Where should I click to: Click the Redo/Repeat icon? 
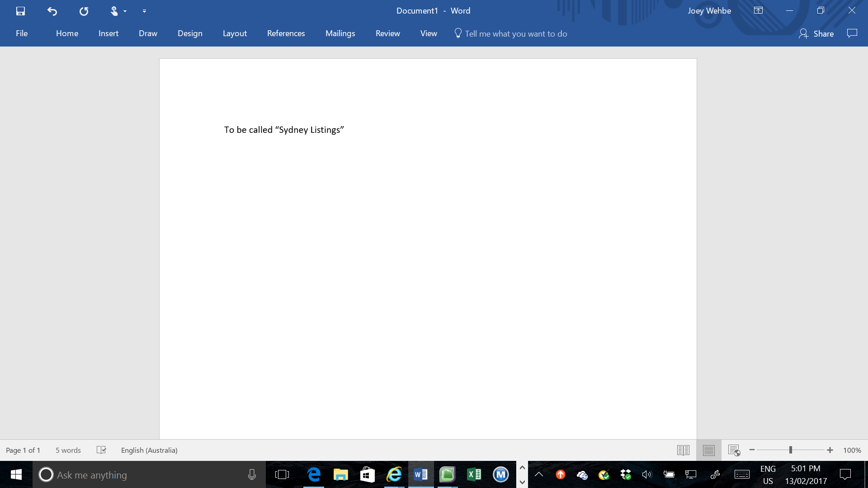coord(84,11)
